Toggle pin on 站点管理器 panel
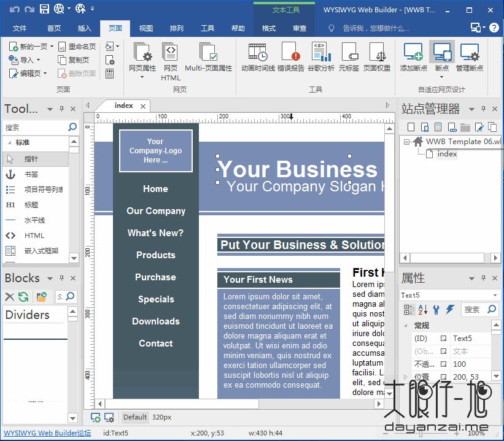The height and width of the screenshot is (441, 504). (x=483, y=109)
